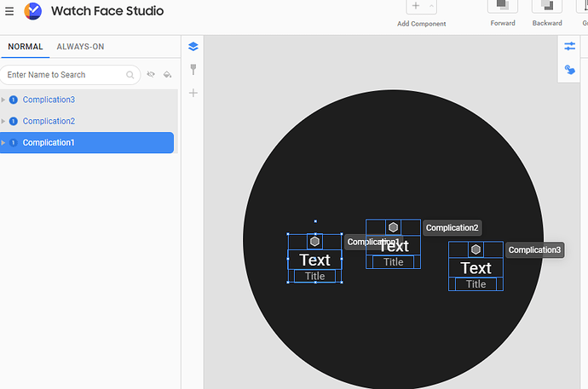Viewport: 588px width, 389px height.
Task: Toggle hidden layers visibility eye icon
Action: point(151,74)
